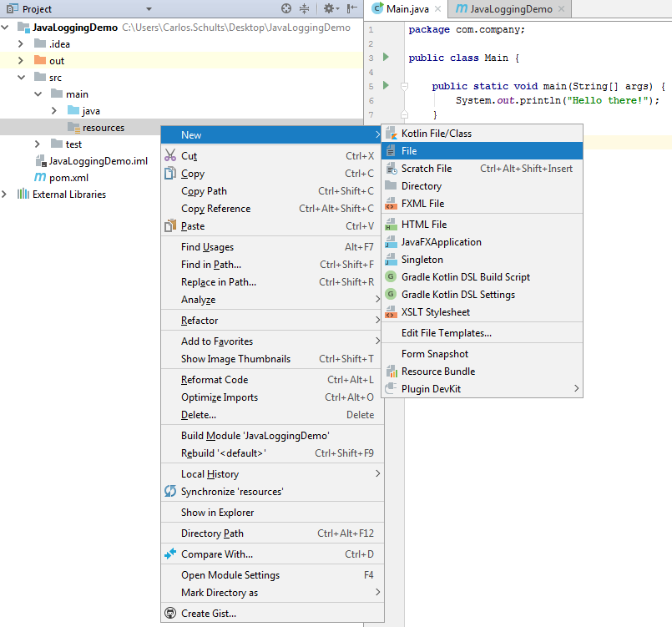
Task: Click the Maven pom.xml file icon
Action: 40,178
